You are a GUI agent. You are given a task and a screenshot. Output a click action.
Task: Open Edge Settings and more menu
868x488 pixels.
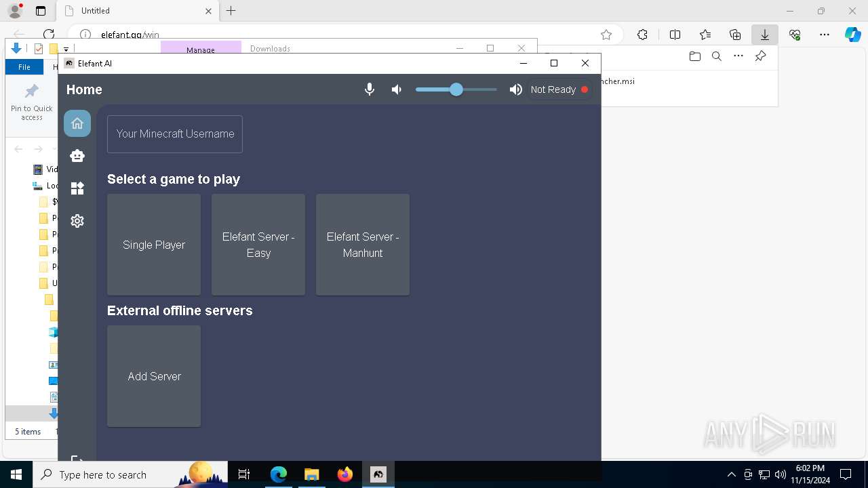pos(825,35)
